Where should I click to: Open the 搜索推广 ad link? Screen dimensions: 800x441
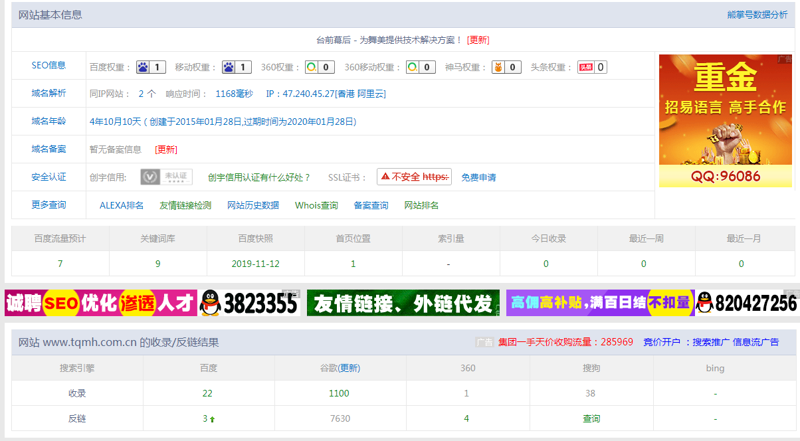coord(710,342)
